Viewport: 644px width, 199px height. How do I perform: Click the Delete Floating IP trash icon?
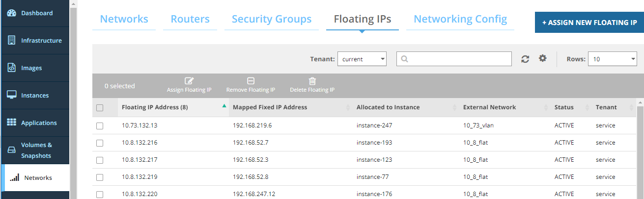pos(312,81)
